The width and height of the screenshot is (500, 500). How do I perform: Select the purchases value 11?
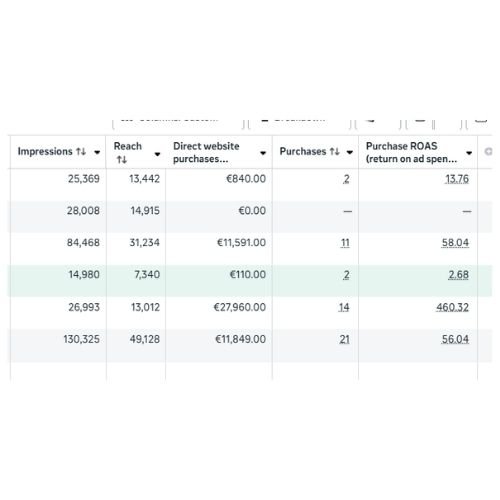[345, 243]
